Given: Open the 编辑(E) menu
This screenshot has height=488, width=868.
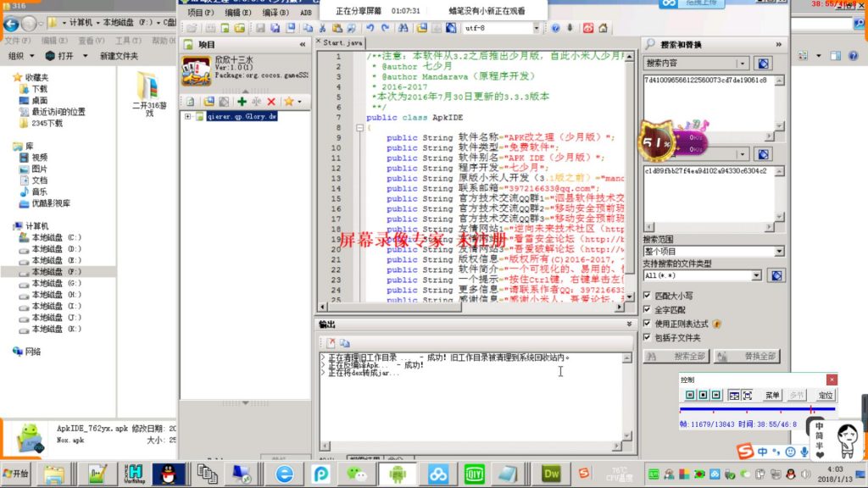Looking at the screenshot, I should pyautogui.click(x=238, y=12).
